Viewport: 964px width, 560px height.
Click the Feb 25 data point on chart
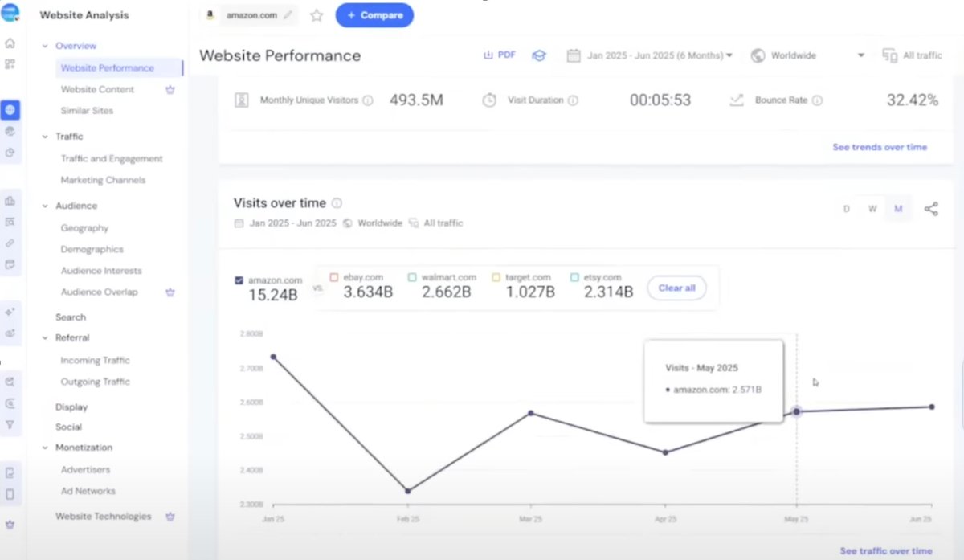click(x=408, y=491)
